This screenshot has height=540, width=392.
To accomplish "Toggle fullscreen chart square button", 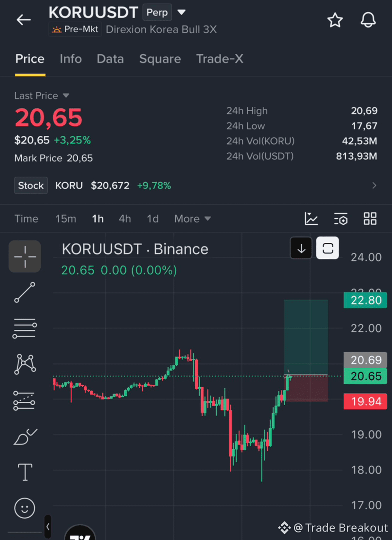I will click(x=328, y=248).
